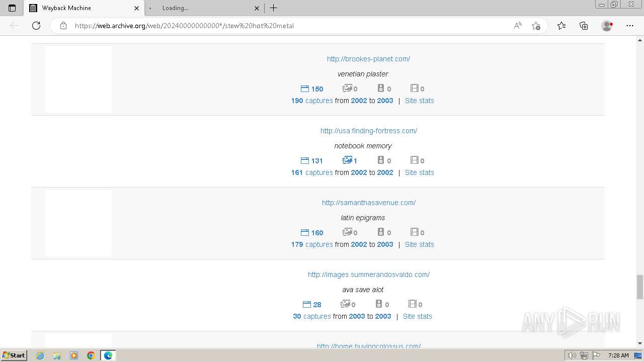This screenshot has height=362, width=644.
Task: Click the video captures icon for brookes-planet.com
Action: click(x=414, y=88)
